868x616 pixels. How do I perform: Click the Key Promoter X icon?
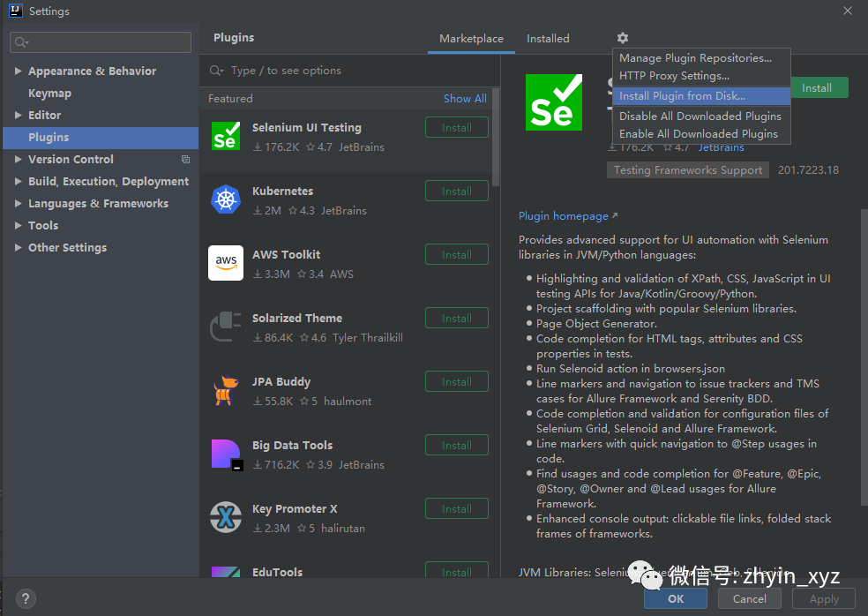click(226, 517)
